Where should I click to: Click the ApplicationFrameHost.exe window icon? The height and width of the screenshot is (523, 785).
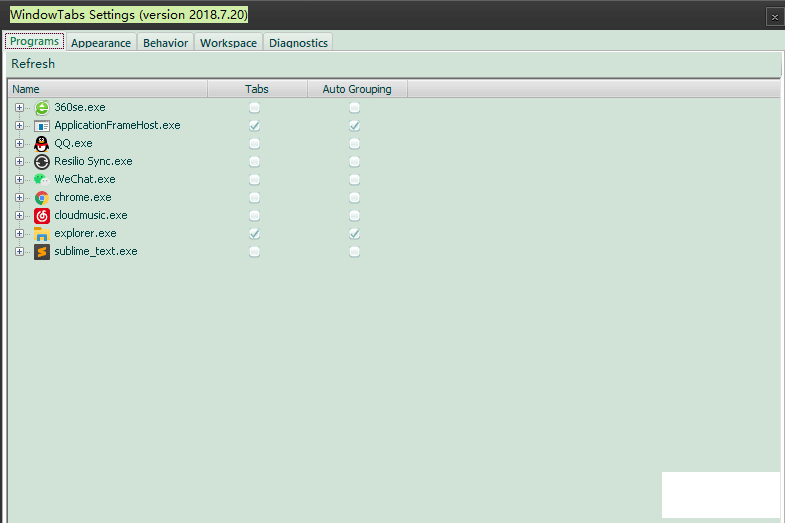coord(42,126)
